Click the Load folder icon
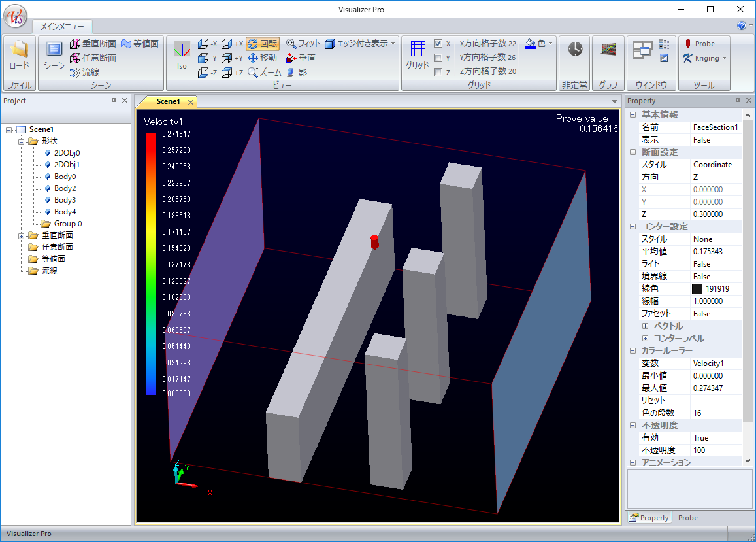Viewport: 756px width, 542px height. click(19, 50)
